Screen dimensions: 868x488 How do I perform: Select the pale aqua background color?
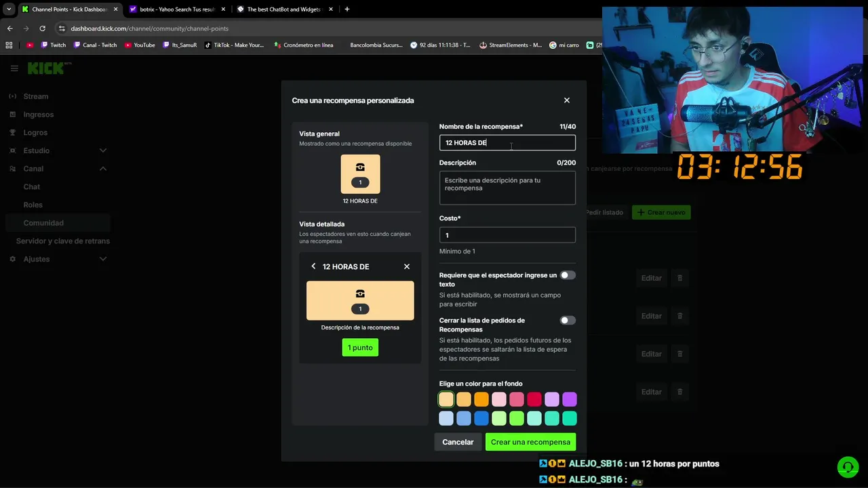[x=534, y=419]
